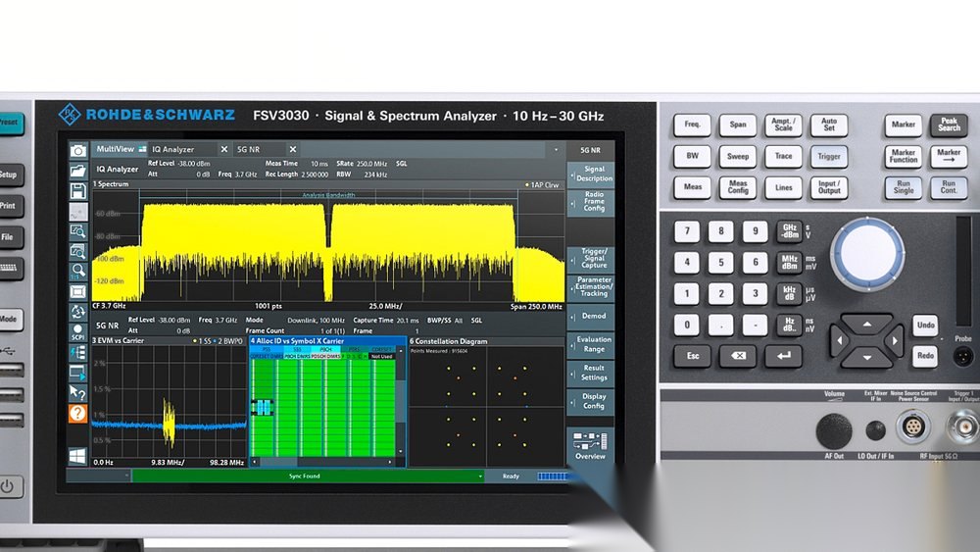Open Radio Frame Config softkey

click(x=591, y=203)
